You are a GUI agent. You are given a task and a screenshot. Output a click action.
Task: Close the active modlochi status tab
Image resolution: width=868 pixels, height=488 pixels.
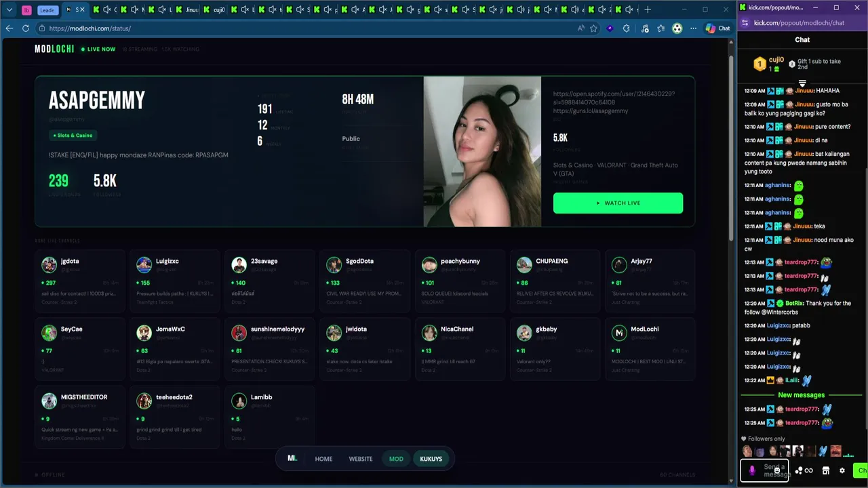(83, 9)
